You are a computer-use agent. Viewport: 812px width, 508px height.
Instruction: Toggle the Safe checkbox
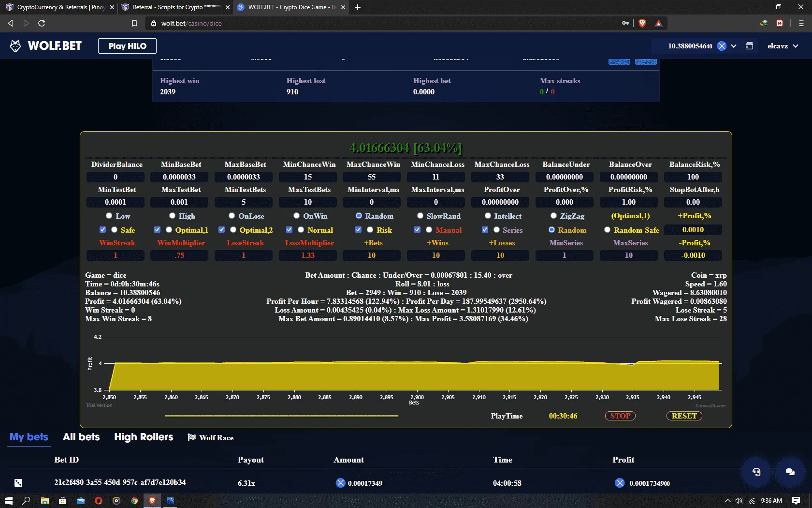pyautogui.click(x=102, y=230)
